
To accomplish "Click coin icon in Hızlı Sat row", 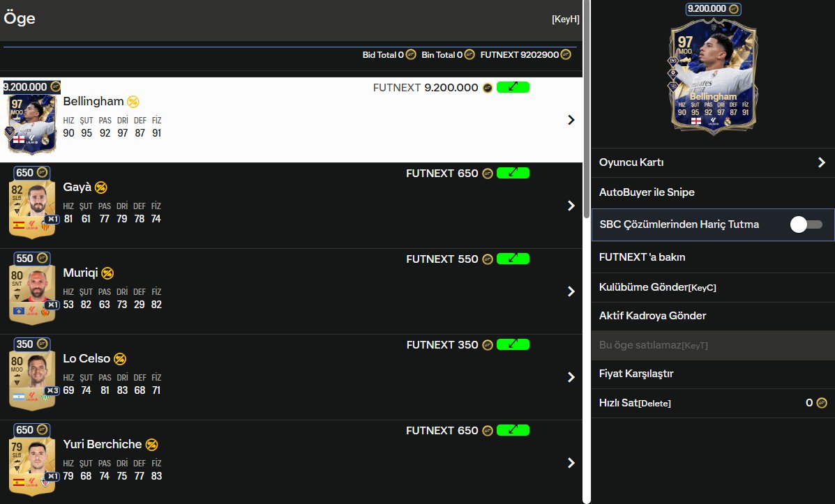I will 822,403.
